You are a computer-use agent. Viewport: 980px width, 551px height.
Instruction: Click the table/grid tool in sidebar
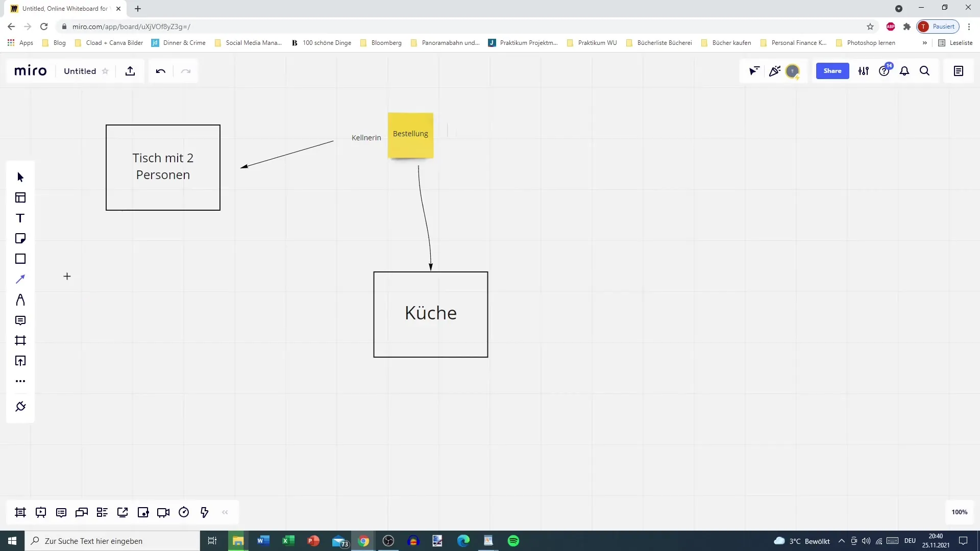tap(20, 198)
